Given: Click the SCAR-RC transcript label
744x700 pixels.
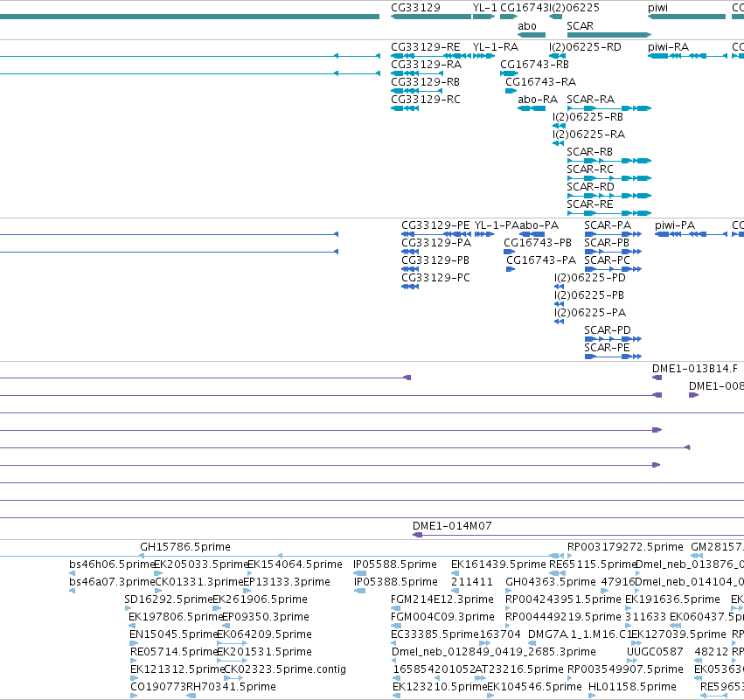Looking at the screenshot, I should [590, 170].
